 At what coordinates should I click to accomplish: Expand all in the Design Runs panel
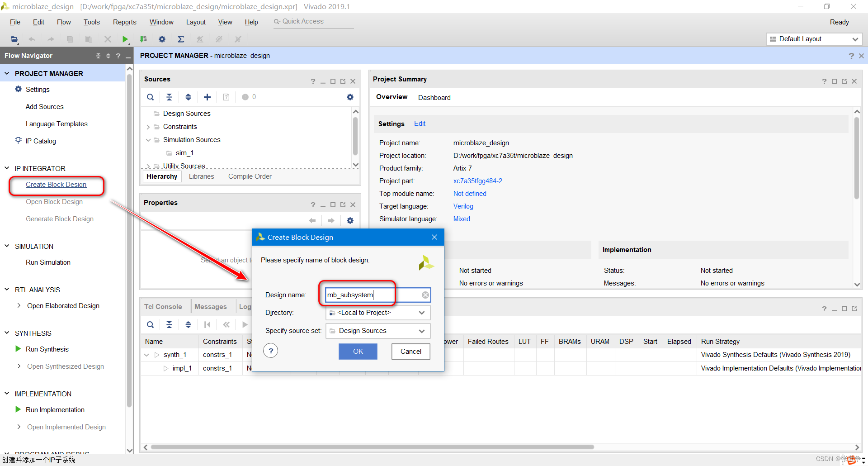(188, 324)
